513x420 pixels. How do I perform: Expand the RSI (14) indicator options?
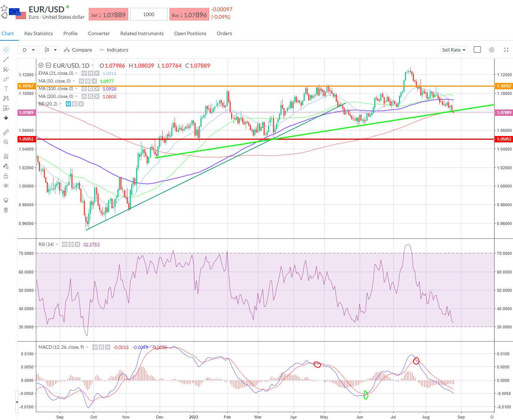(x=56, y=244)
